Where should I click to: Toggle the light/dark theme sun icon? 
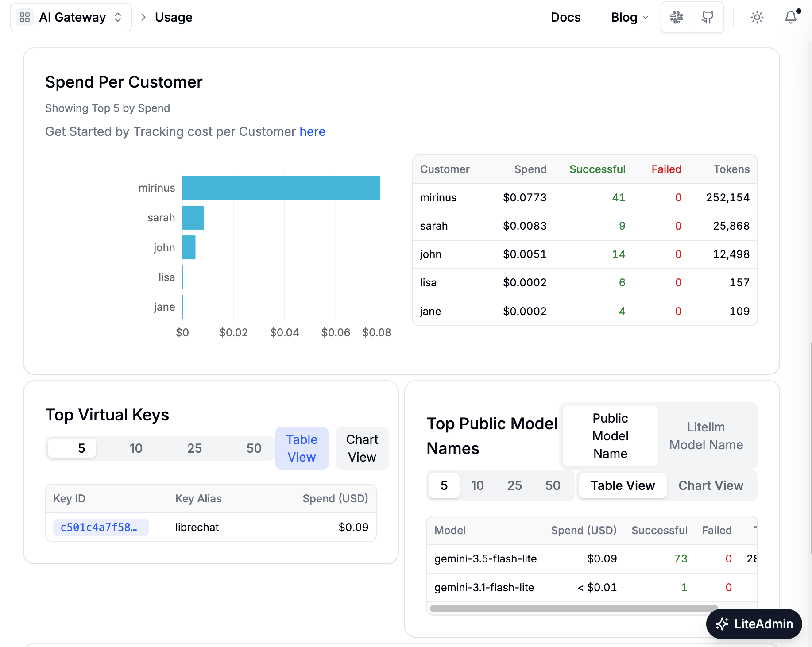pos(757,17)
